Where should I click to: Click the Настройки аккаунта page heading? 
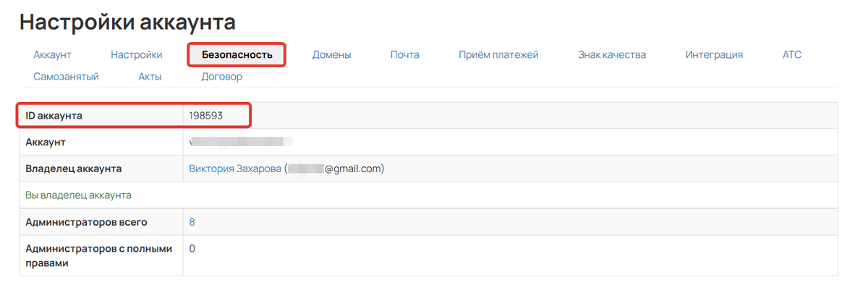(127, 22)
